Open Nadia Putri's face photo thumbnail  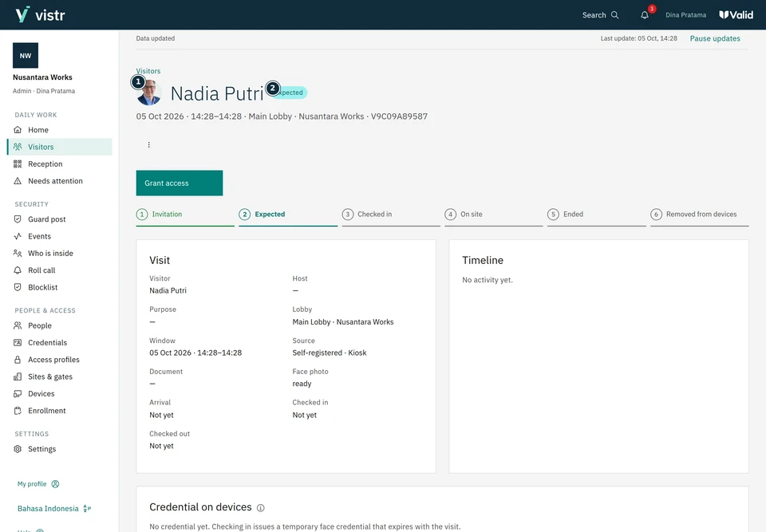coord(149,93)
